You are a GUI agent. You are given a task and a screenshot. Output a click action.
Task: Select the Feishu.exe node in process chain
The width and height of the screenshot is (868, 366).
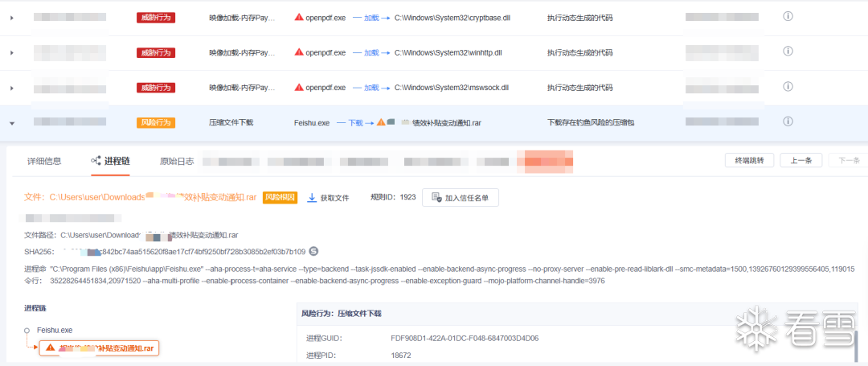[x=55, y=330]
